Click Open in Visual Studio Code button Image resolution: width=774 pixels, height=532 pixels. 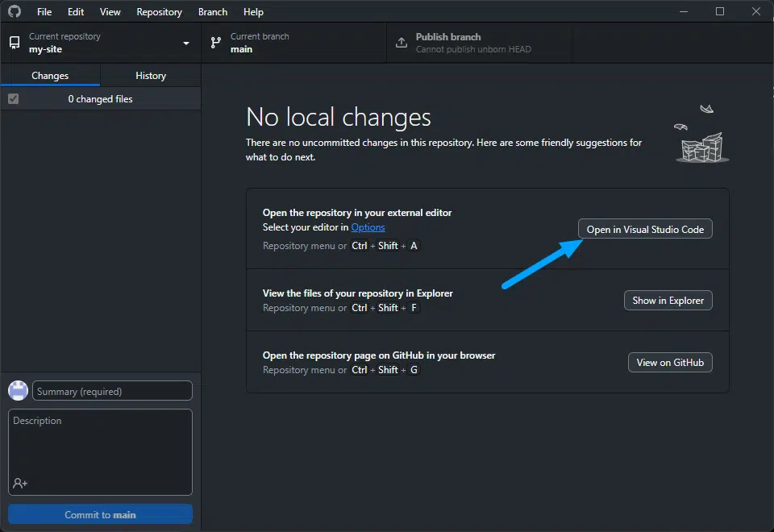(645, 229)
